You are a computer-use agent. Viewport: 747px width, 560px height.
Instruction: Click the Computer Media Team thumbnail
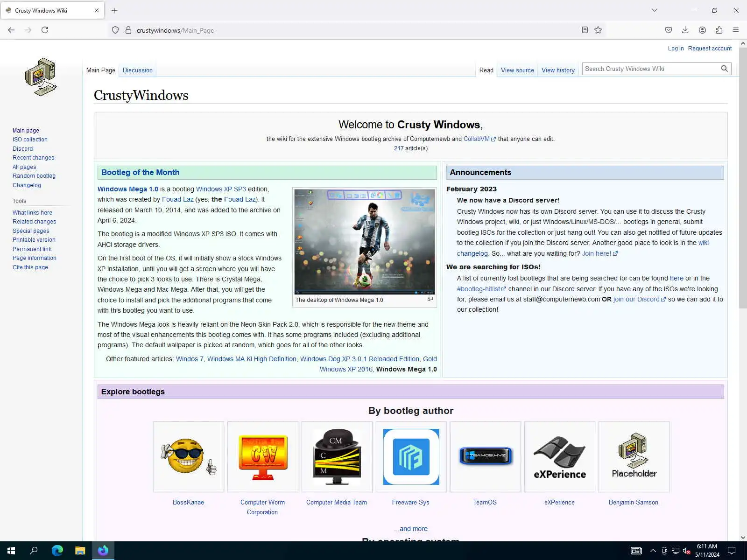click(337, 457)
